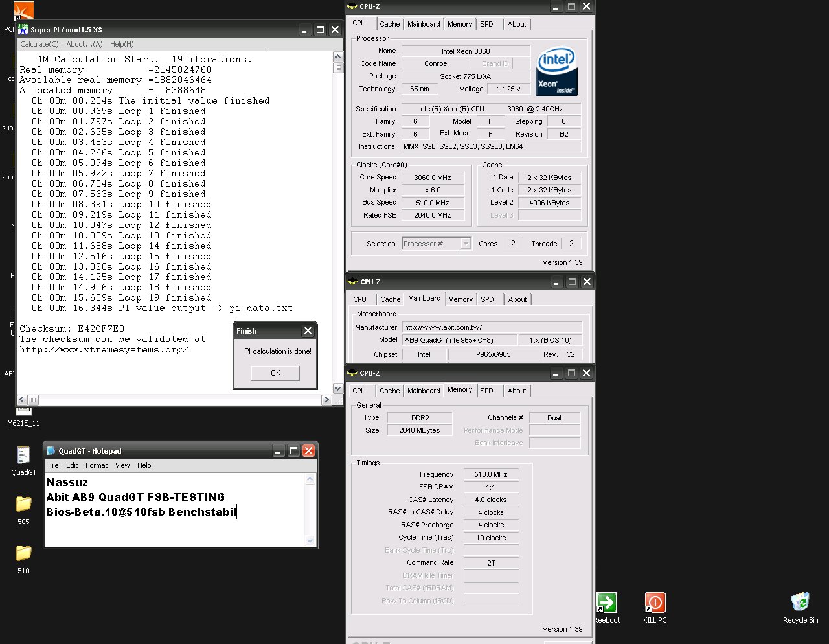Click 'Abit AB9 QuadGT FSB-TESTING' line
The height and width of the screenshot is (644, 829).
[x=135, y=497]
